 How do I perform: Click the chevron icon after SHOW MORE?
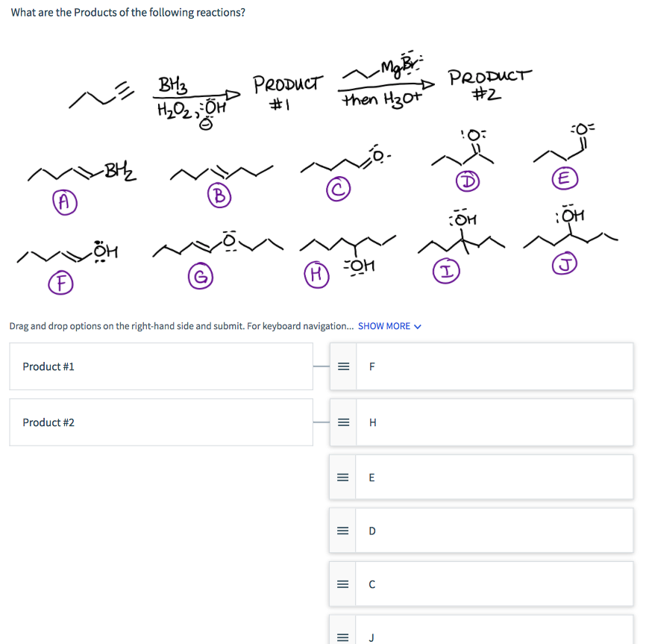[x=416, y=326]
